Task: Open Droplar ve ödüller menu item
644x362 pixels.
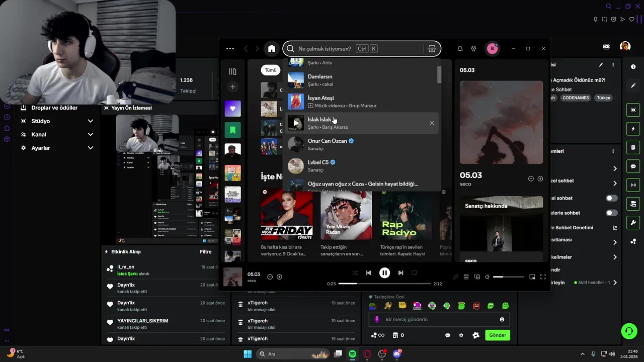Action: [49, 108]
